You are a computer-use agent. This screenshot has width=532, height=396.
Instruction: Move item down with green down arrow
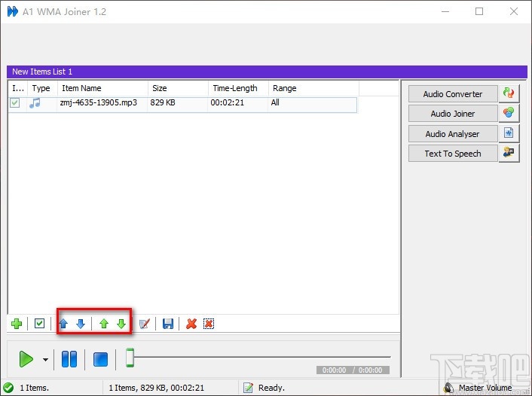[x=121, y=324]
